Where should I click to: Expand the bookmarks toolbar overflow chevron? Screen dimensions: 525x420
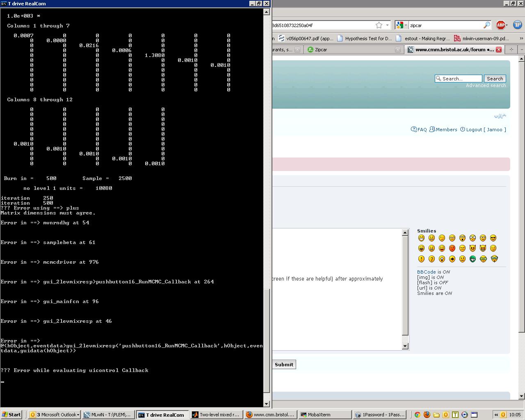(x=521, y=39)
